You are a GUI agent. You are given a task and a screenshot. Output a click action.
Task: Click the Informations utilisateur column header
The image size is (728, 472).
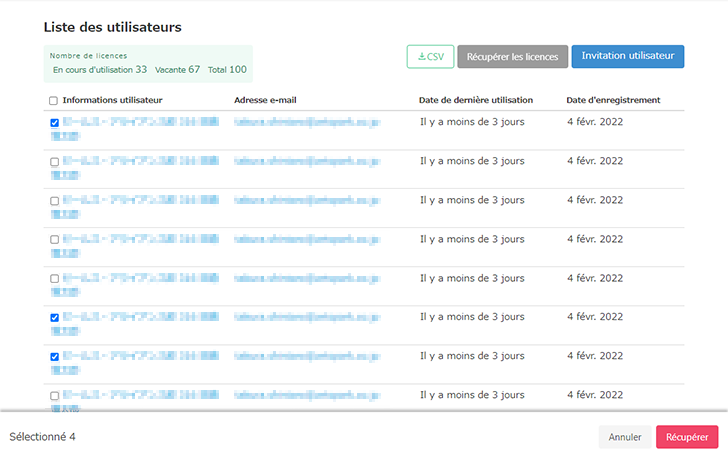click(x=119, y=100)
